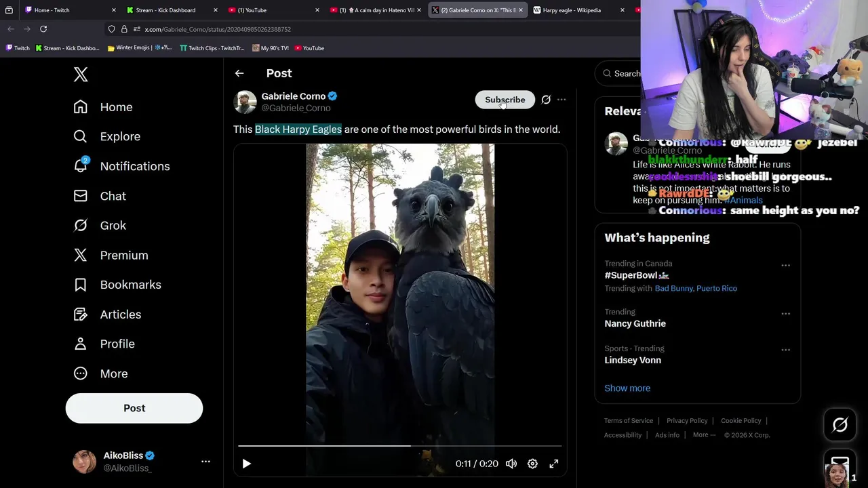
Task: Subscribe to Gabriele Corno
Action: [505, 100]
